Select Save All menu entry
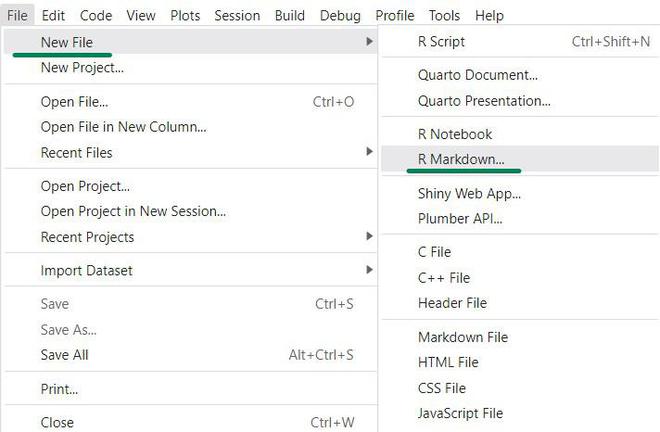The width and height of the screenshot is (660, 432). (x=64, y=355)
